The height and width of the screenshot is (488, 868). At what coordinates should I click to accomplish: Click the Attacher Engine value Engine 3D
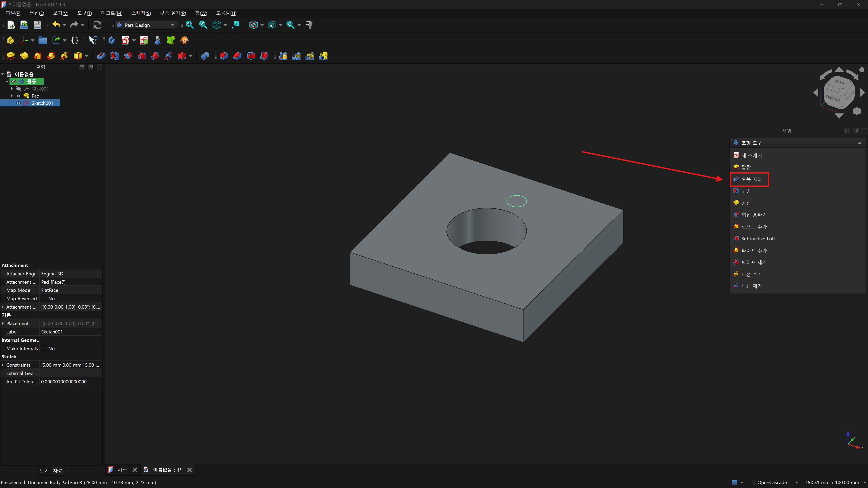(x=71, y=274)
